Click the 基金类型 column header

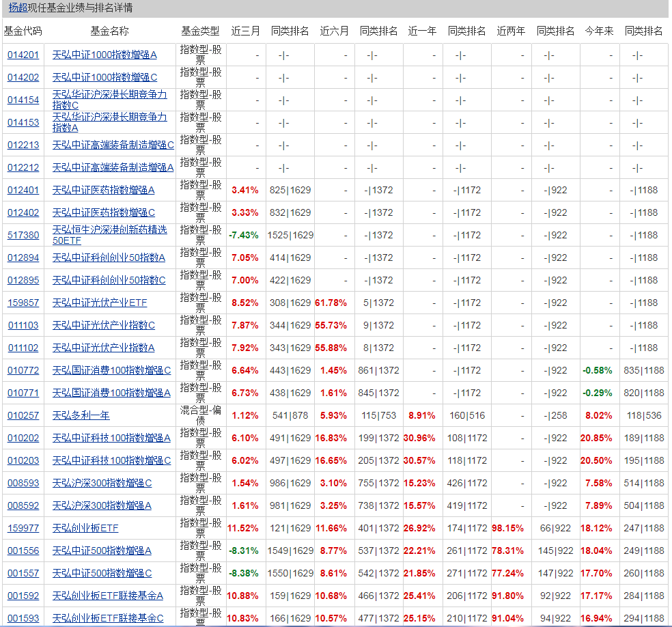[200, 31]
